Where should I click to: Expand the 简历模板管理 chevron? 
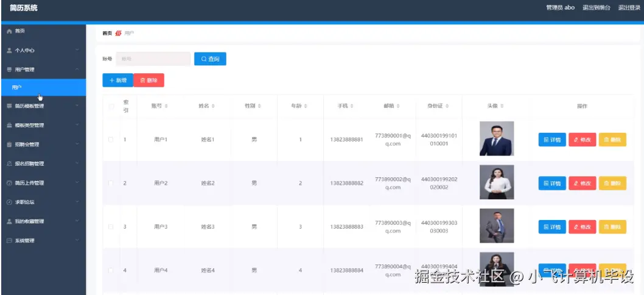click(77, 105)
